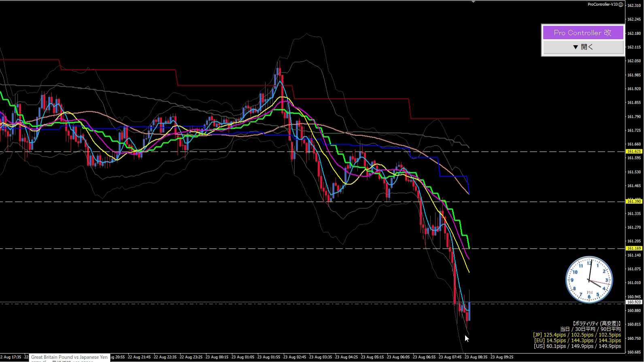Click the 161.075 price scale value

tap(634, 269)
